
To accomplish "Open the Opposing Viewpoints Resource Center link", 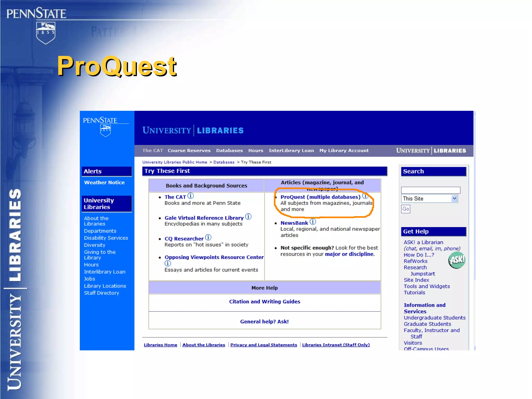I will click(x=214, y=257).
